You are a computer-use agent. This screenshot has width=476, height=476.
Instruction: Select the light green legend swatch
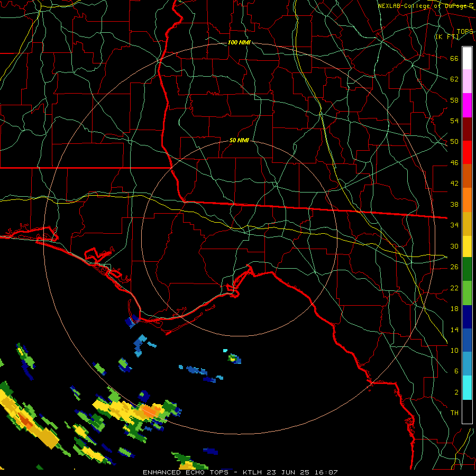[467, 293]
